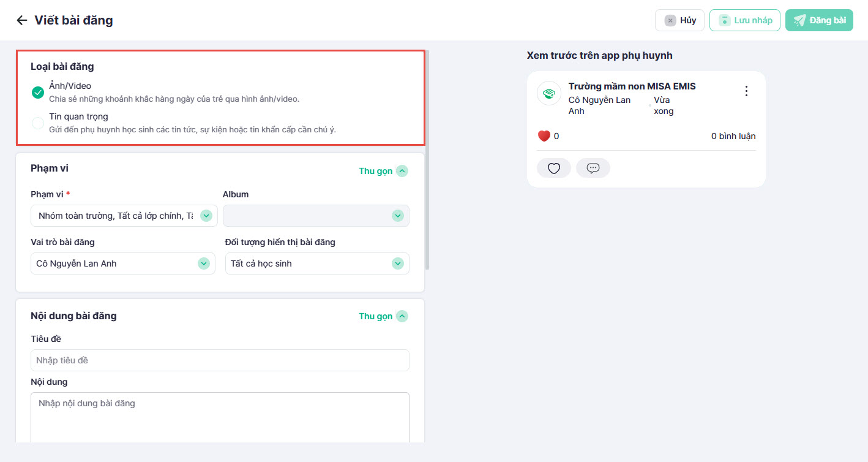This screenshot has width=868, height=462.
Task: Collapse the Phạm vi section
Action: [x=383, y=171]
